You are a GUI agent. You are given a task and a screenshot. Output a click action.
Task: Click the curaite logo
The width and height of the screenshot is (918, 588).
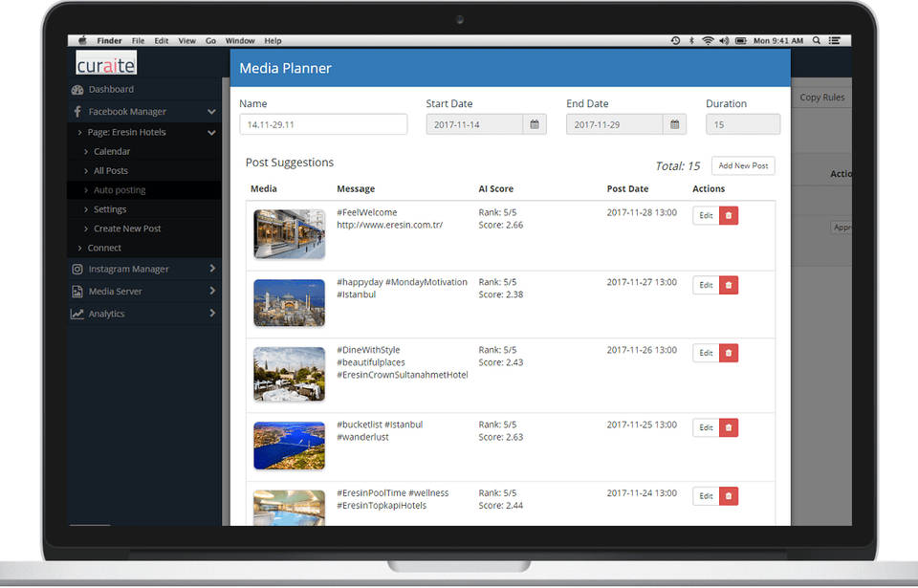click(106, 64)
